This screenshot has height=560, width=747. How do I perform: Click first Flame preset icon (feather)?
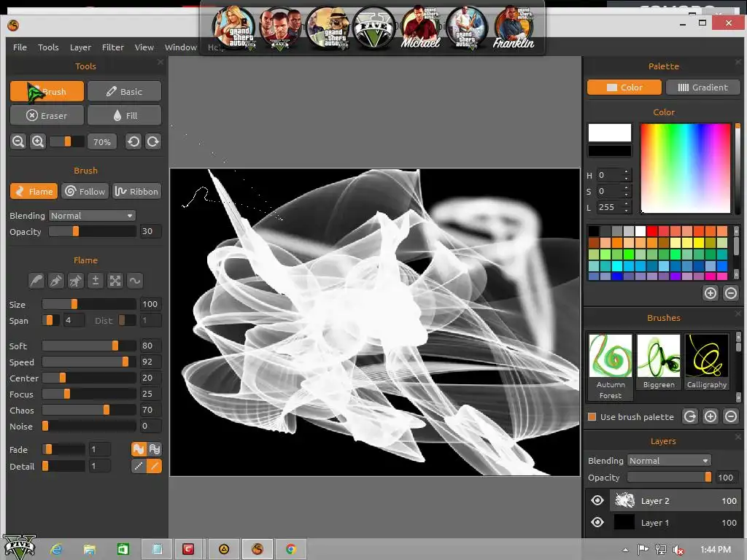pos(36,281)
